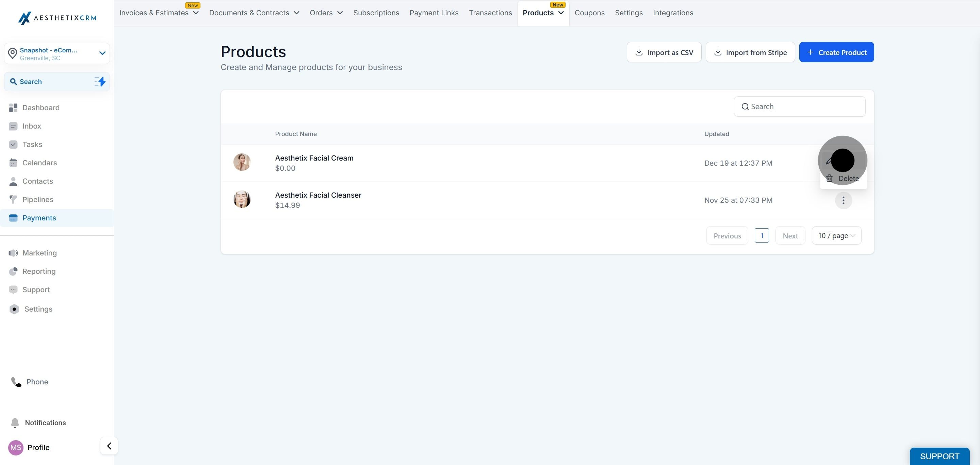The width and height of the screenshot is (980, 465).
Task: Click the Calendars sidebar icon
Action: [13, 163]
